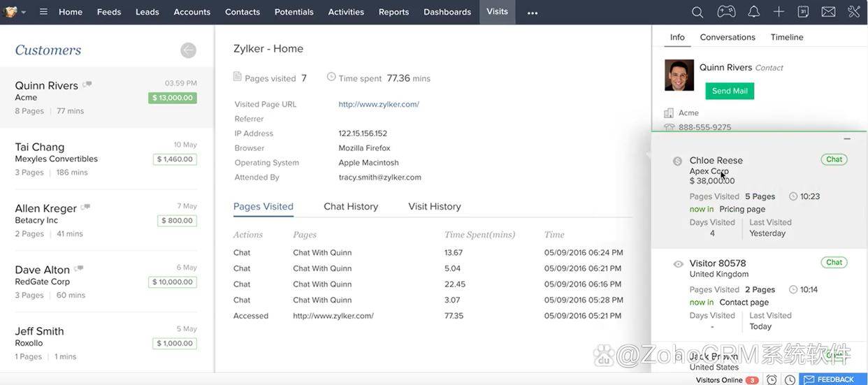
Task: Click chat icon beside Quinn Rivers name
Action: (87, 85)
